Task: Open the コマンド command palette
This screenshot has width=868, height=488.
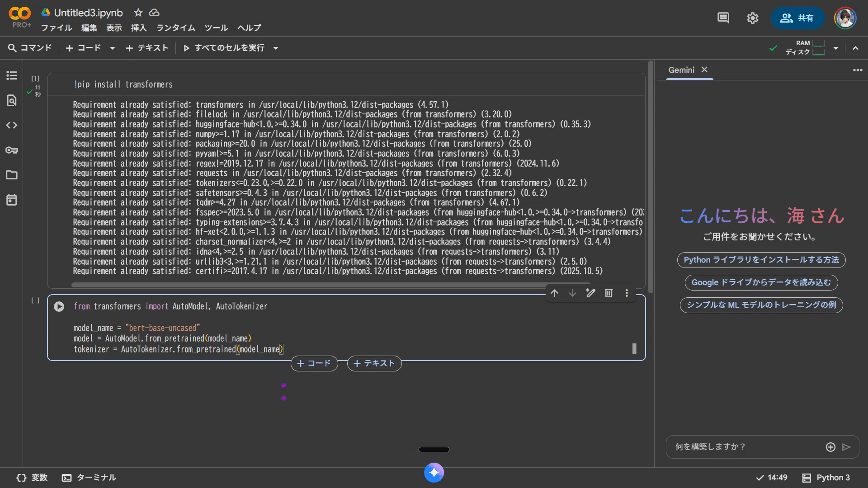Action: [x=30, y=48]
